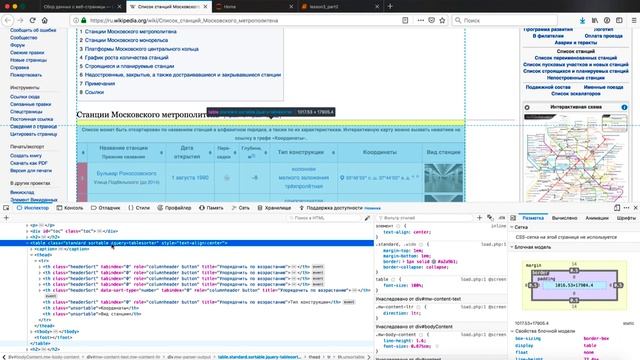Select the Вычислено sidebar tab
Image resolution: width=640 pixels, height=360 pixels.
pos(564,218)
